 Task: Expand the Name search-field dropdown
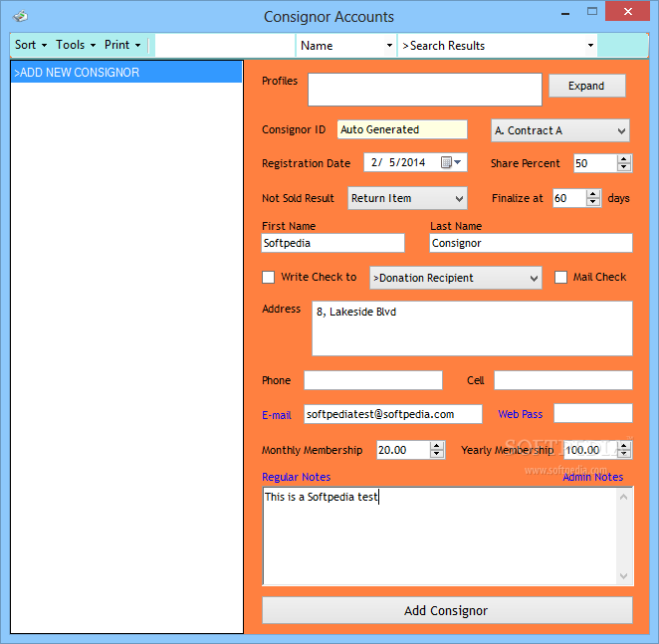click(389, 46)
